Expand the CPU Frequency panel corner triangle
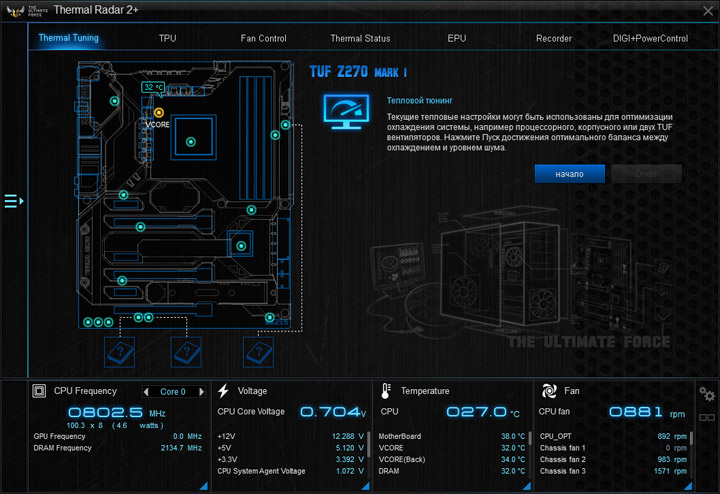Viewport: 720px width, 494px height. [203, 485]
